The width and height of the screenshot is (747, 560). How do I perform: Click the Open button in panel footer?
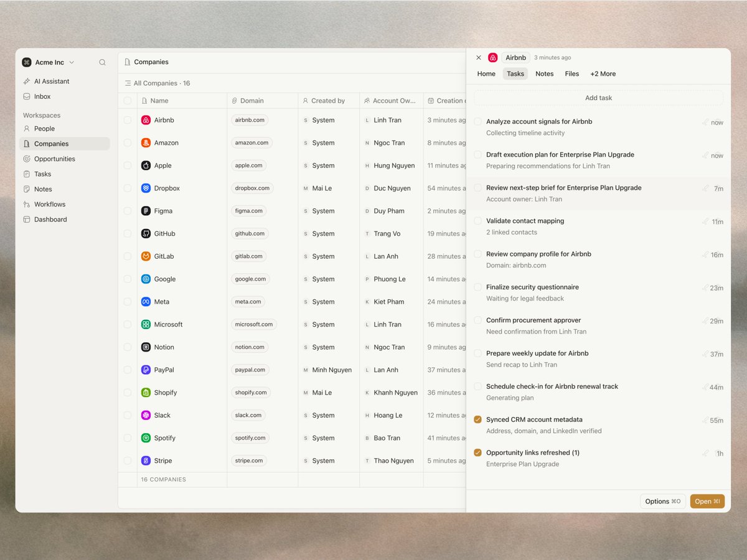point(707,502)
